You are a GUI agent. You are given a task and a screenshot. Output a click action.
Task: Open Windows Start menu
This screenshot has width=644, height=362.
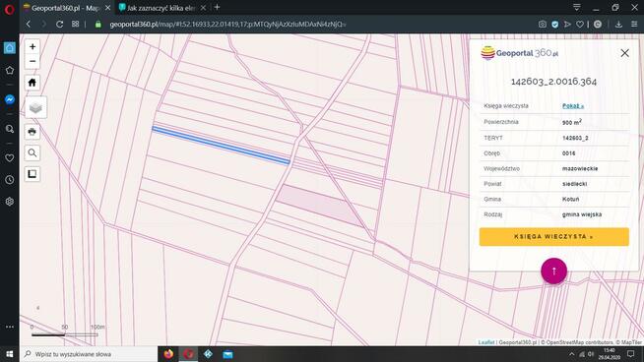10,354
